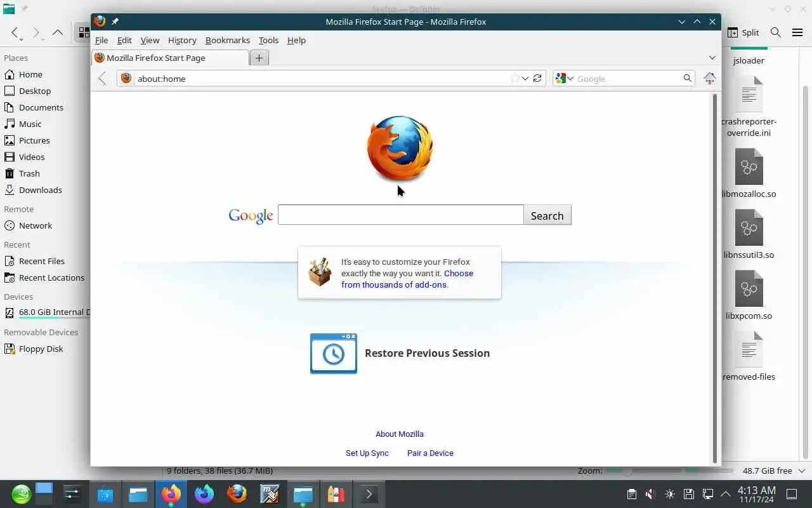Image resolution: width=812 pixels, height=508 pixels.
Task: Click the Google Search button
Action: pyautogui.click(x=547, y=215)
